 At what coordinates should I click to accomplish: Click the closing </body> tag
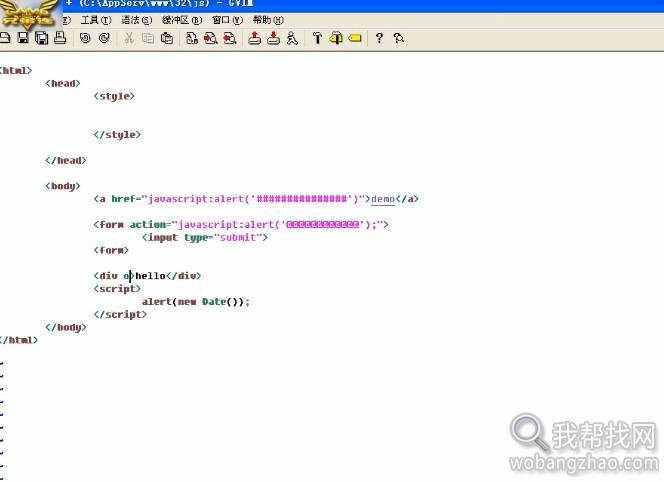tap(66, 327)
